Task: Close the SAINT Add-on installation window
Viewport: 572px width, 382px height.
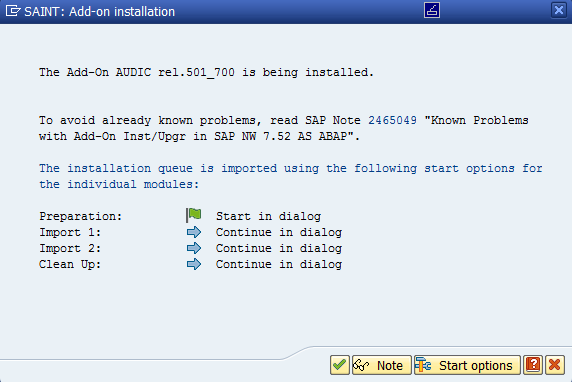Action: [x=559, y=10]
